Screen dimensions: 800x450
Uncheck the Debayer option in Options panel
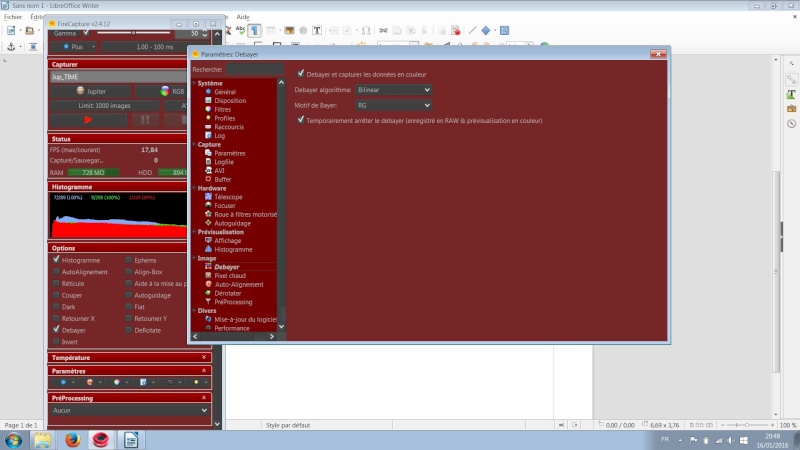pyautogui.click(x=56, y=330)
